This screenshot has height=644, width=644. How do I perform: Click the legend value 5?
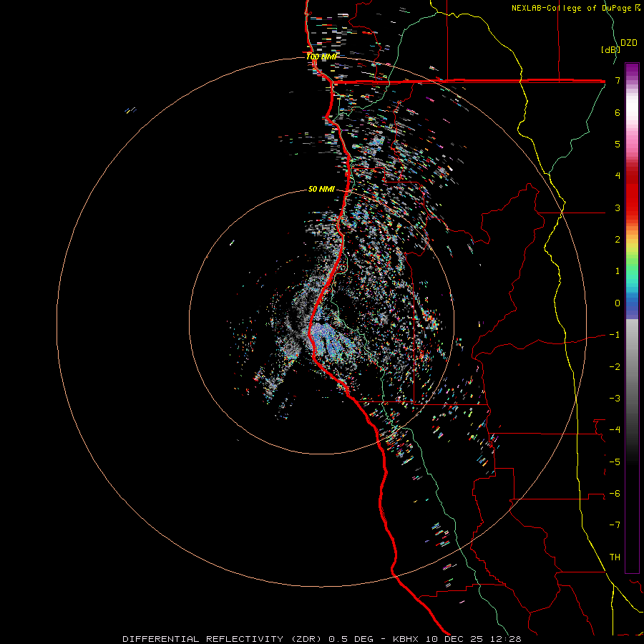point(618,144)
